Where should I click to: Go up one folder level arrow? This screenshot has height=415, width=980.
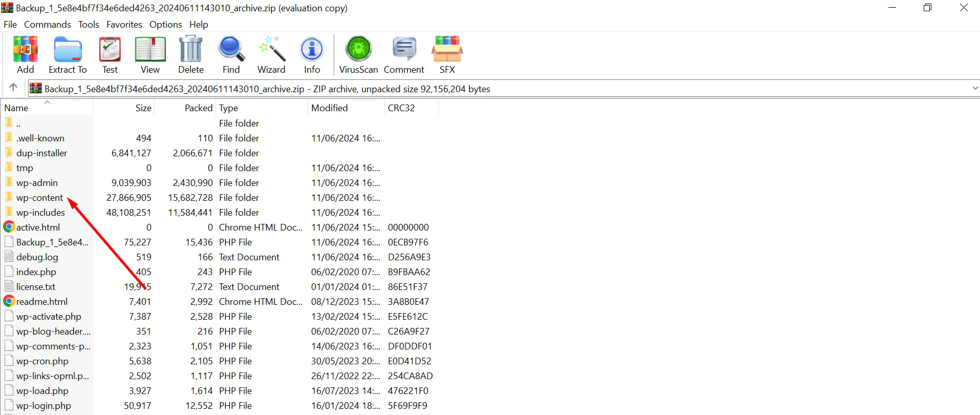click(x=13, y=88)
